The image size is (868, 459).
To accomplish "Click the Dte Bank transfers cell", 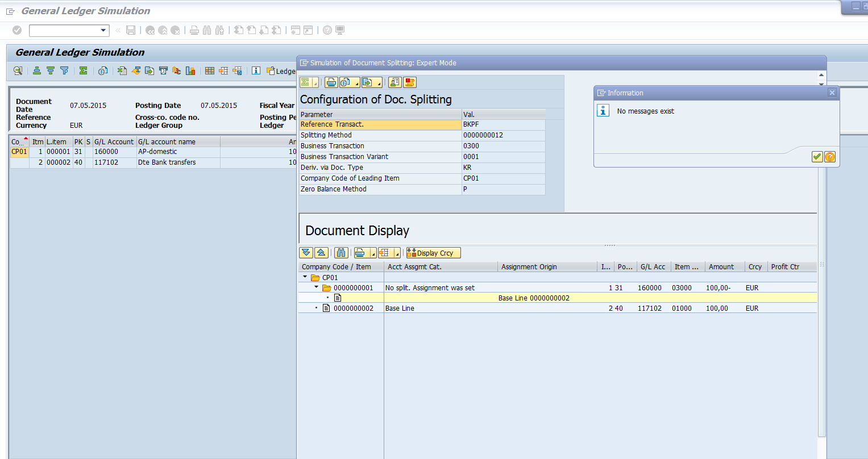I will pyautogui.click(x=178, y=162).
